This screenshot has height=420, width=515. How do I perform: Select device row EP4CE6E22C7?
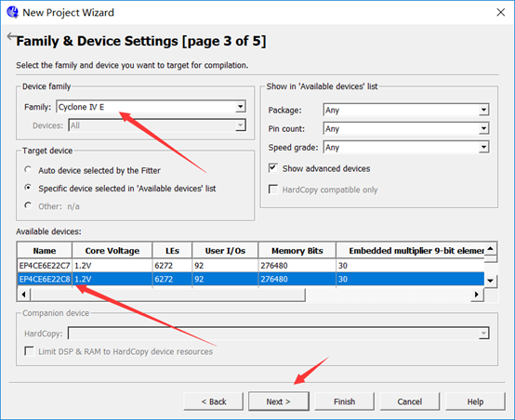point(251,266)
